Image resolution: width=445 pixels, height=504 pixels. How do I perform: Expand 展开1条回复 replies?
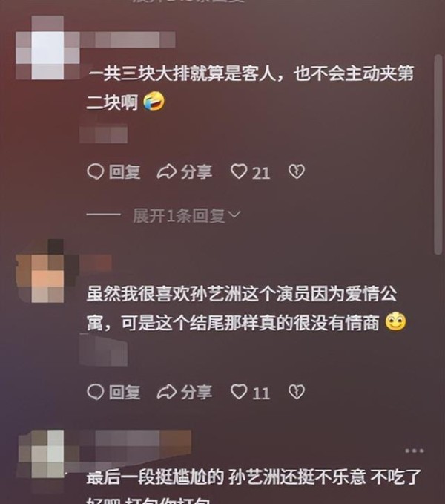(186, 215)
